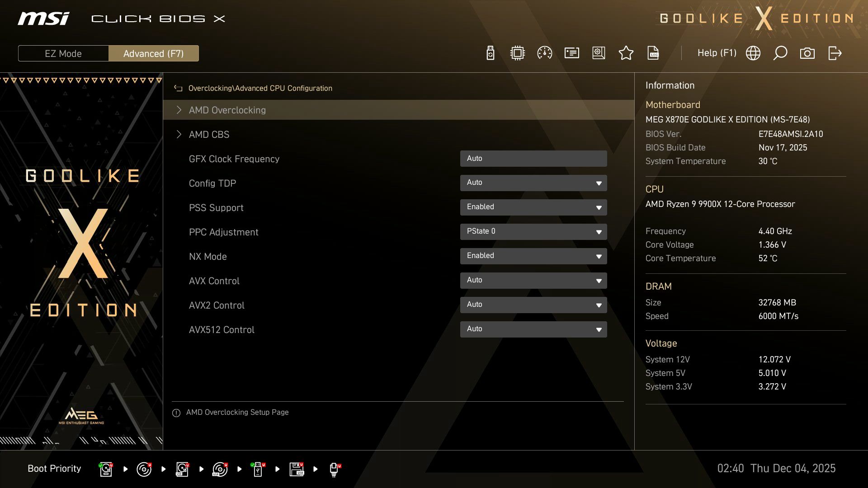Disable NX Mode
Viewport: 868px width, 488px height.
[x=533, y=256]
